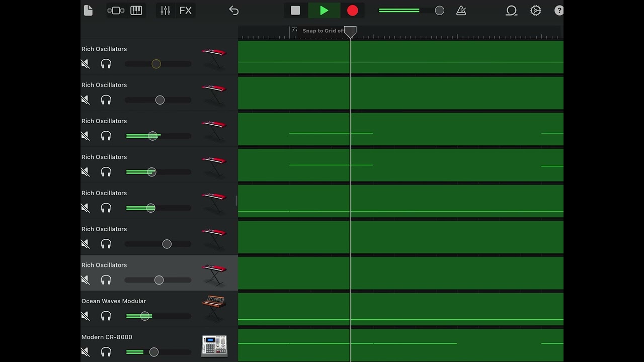Image resolution: width=644 pixels, height=362 pixels.
Task: Mute the highlighted Rich Oscillators track
Action: 86,280
